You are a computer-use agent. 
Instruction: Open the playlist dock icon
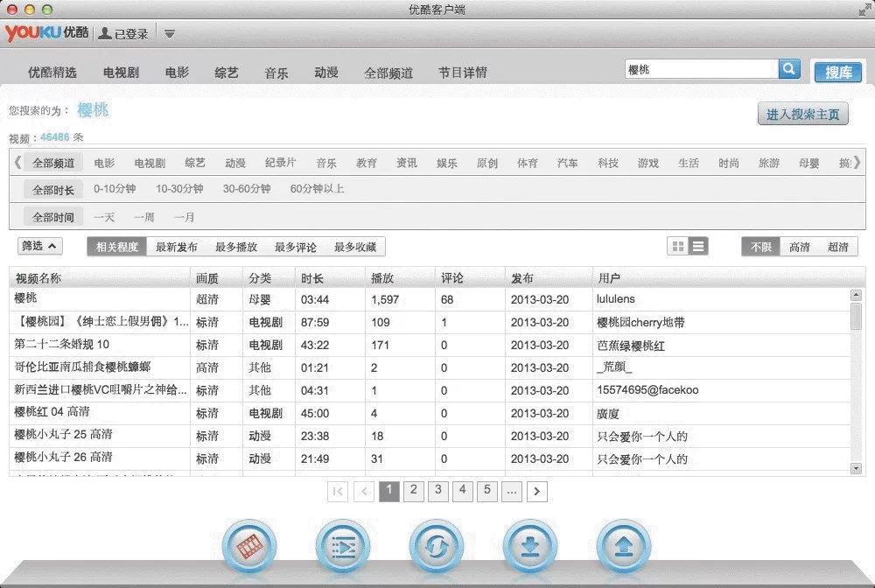pos(343,546)
